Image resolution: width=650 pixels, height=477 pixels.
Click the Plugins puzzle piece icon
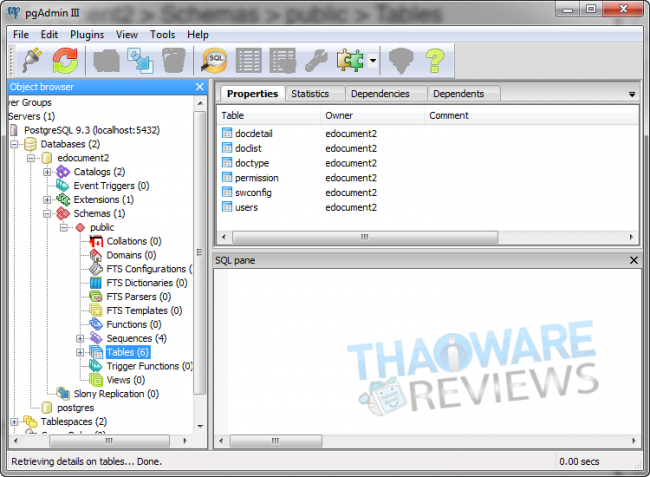[x=350, y=61]
